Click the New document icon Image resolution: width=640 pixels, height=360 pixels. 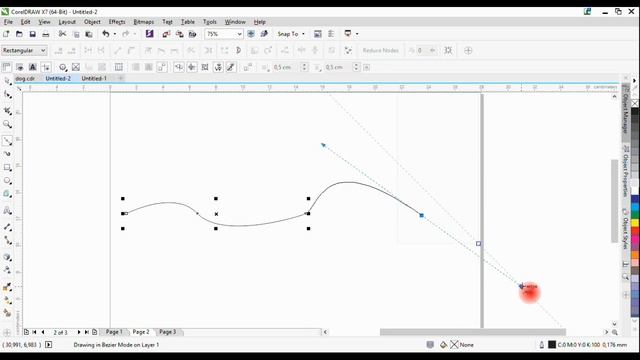point(6,34)
